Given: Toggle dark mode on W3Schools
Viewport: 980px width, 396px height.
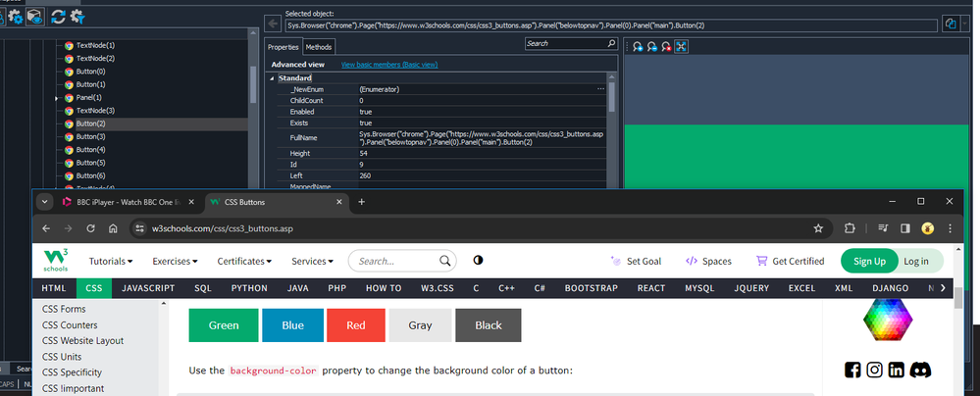Looking at the screenshot, I should click(479, 261).
